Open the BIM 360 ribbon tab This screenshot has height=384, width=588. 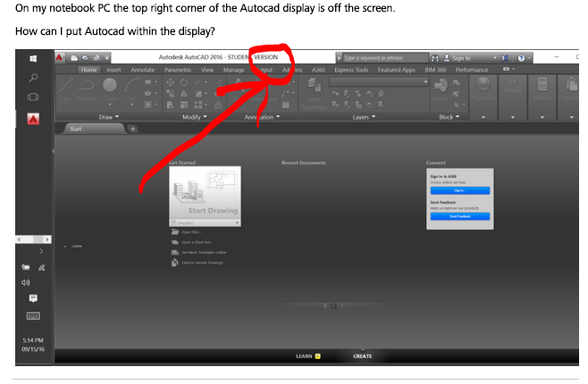[435, 70]
